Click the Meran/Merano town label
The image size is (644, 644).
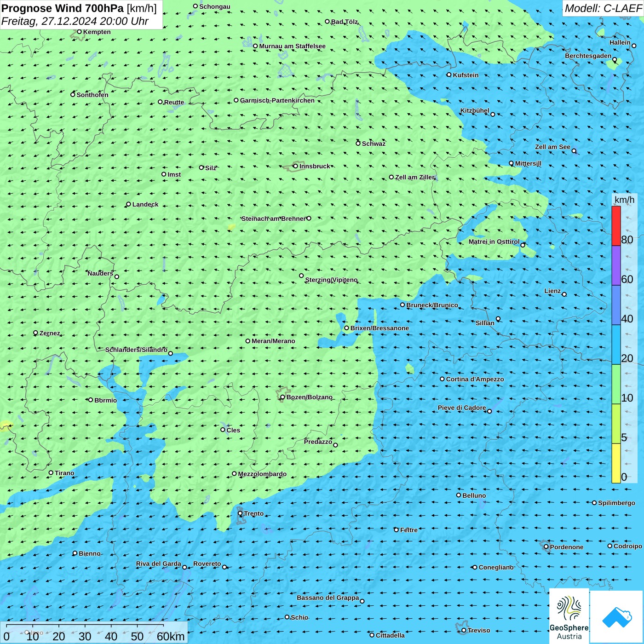click(273, 341)
